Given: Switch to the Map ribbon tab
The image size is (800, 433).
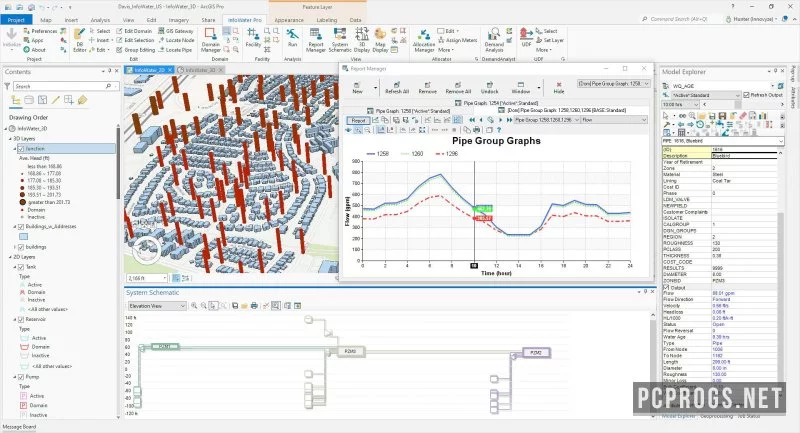Looking at the screenshot, I should point(46,20).
